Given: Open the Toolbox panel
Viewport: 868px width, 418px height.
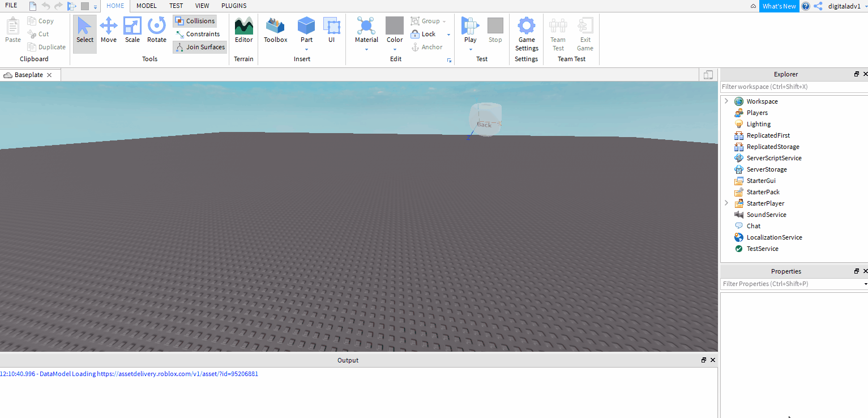Looking at the screenshot, I should click(275, 31).
